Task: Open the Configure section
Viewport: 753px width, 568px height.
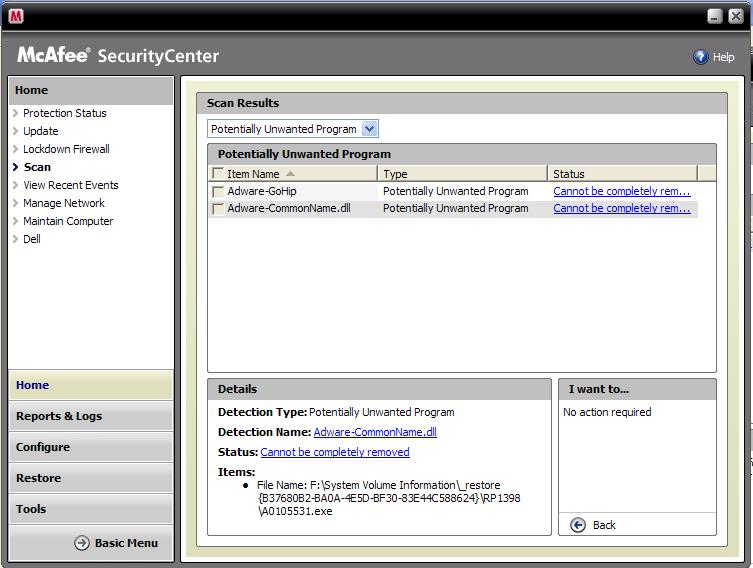Action: pyautogui.click(x=91, y=447)
